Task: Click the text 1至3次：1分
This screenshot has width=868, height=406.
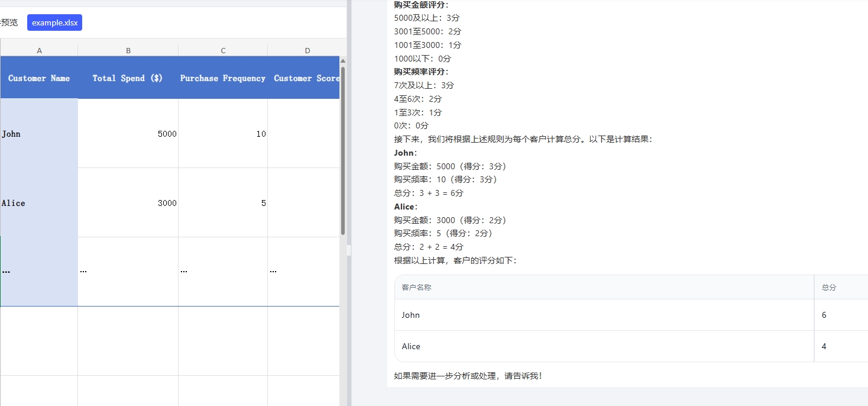Action: click(418, 112)
